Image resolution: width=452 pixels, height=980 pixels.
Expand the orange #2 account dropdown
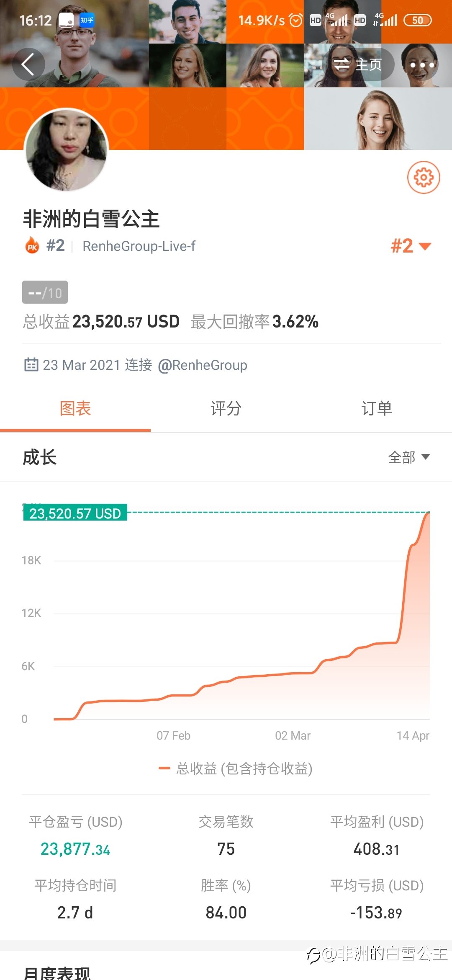coord(411,246)
